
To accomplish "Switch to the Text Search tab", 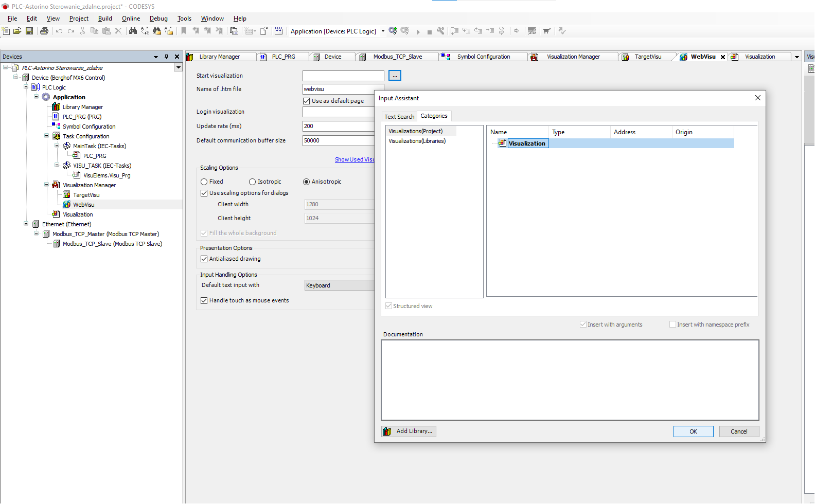I will click(x=399, y=117).
